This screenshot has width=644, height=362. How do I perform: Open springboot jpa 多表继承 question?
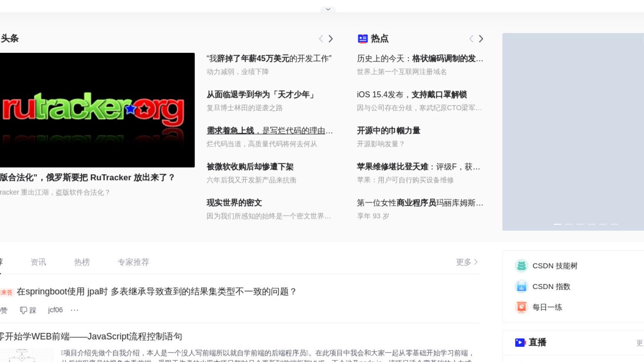157,292
